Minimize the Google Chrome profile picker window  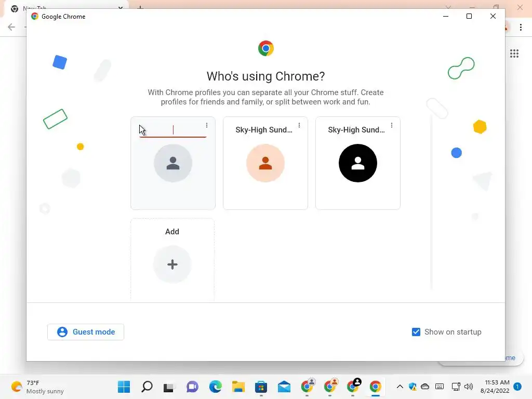pos(446,16)
